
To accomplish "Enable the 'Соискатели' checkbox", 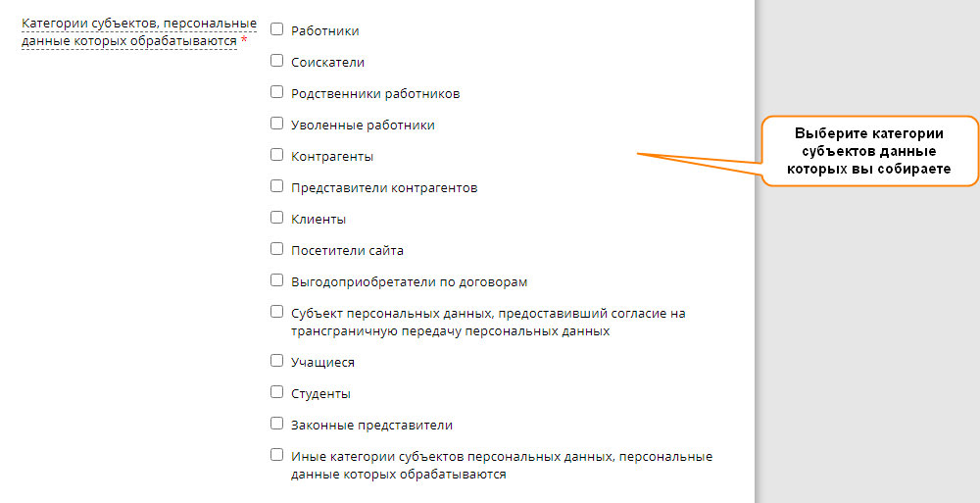I will 276,62.
